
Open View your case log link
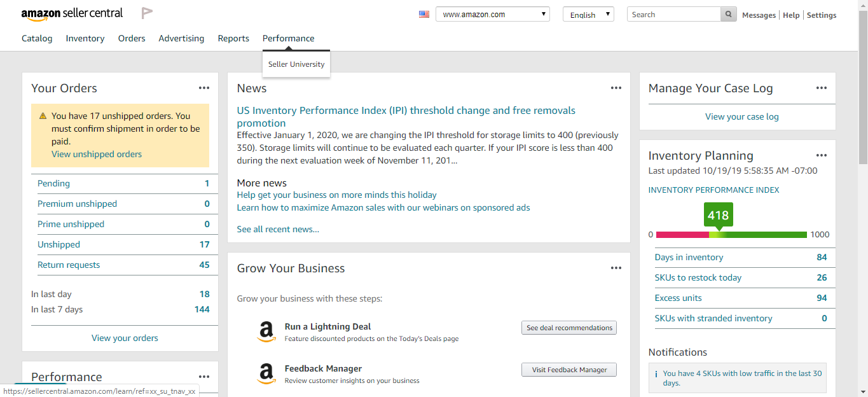pyautogui.click(x=741, y=116)
